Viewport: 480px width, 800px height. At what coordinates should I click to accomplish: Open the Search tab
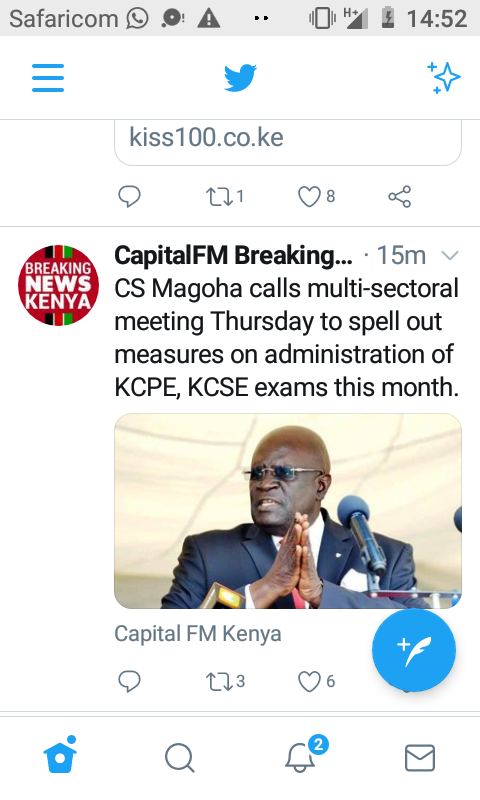point(180,758)
